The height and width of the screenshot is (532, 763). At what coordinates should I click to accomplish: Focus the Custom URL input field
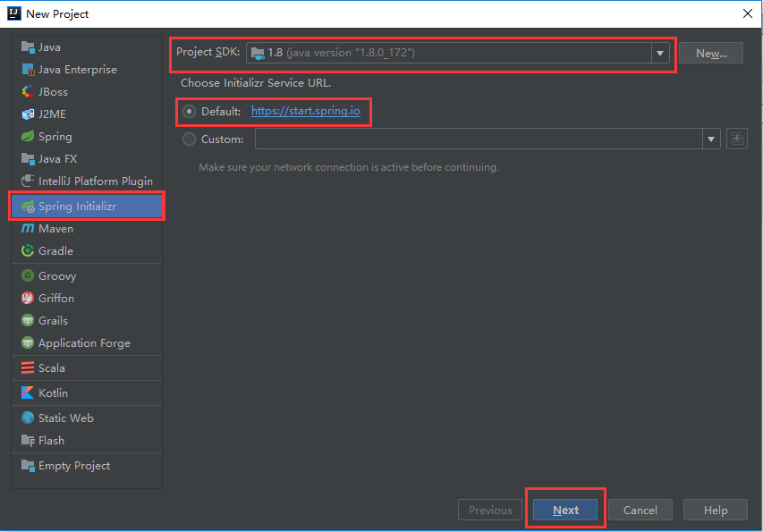(479, 139)
